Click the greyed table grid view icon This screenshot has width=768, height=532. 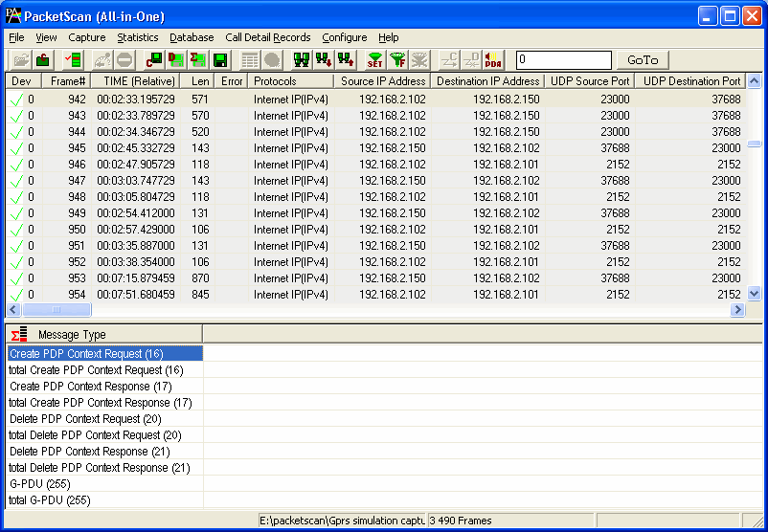click(x=250, y=60)
